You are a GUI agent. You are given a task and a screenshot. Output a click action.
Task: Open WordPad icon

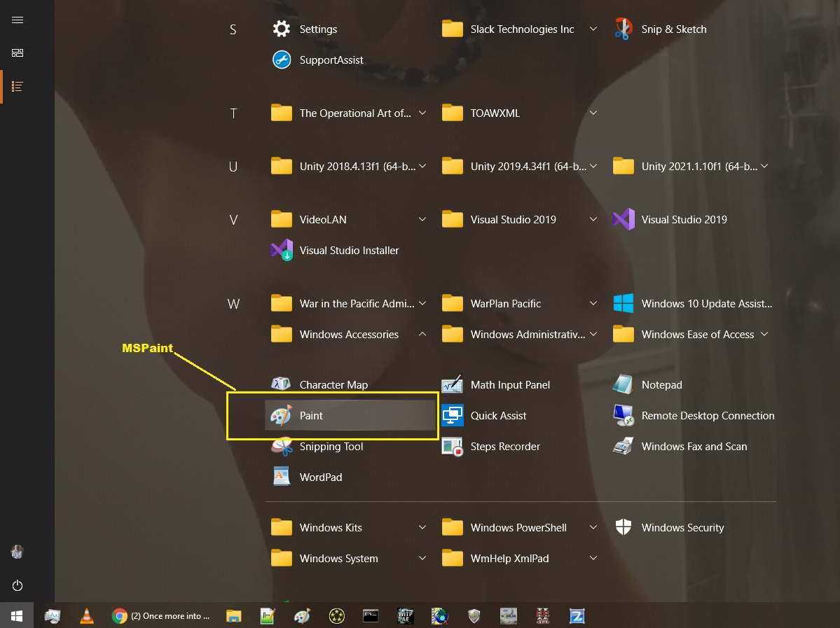pyautogui.click(x=281, y=477)
